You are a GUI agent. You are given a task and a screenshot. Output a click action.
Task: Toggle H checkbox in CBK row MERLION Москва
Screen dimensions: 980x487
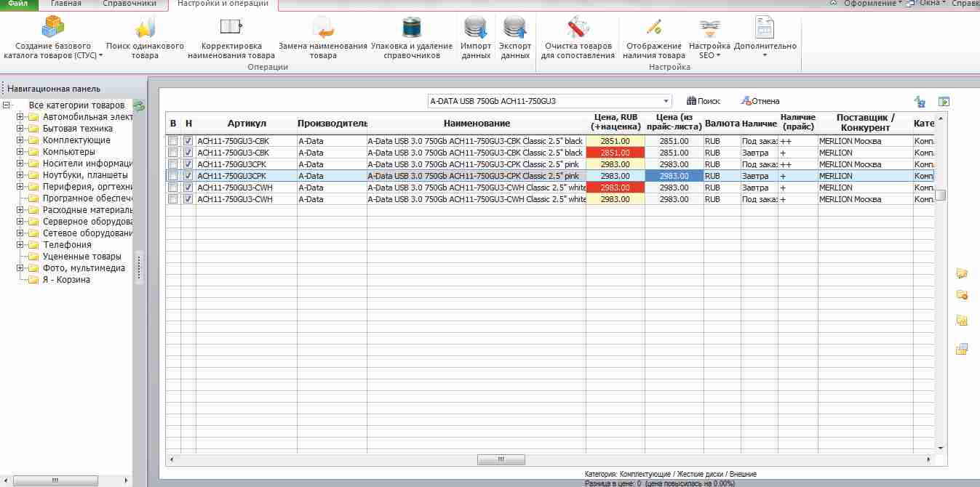pyautogui.click(x=188, y=141)
